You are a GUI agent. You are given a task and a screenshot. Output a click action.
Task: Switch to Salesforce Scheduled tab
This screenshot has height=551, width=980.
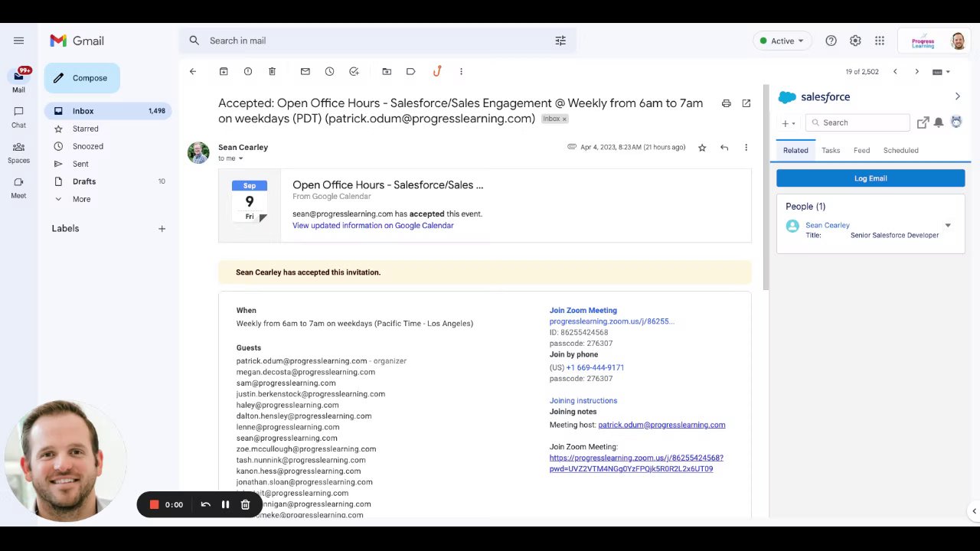click(900, 151)
